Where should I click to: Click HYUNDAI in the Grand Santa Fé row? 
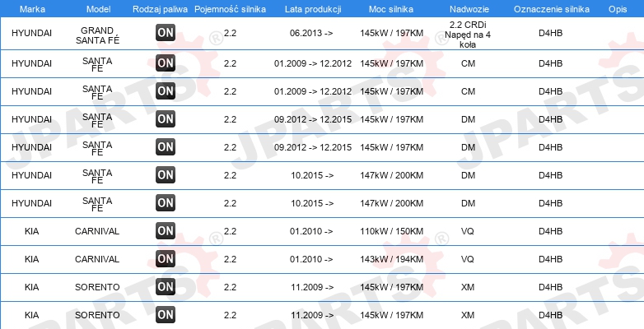pos(31,33)
